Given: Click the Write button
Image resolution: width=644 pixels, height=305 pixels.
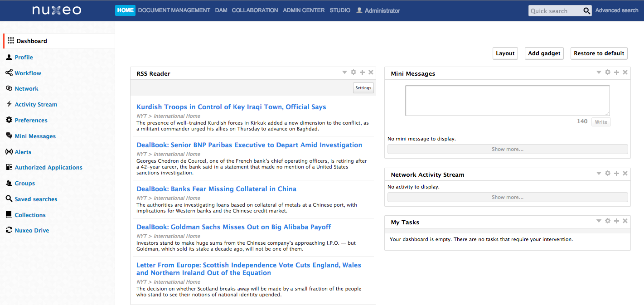Looking at the screenshot, I should 601,122.
